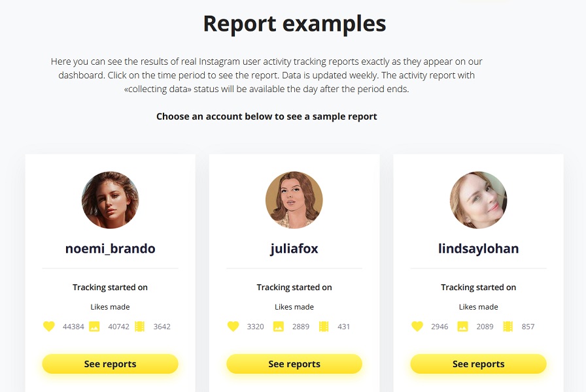This screenshot has width=586, height=392.
Task: Select the photo icon beside juliafox's 2889 count
Action: (280, 326)
